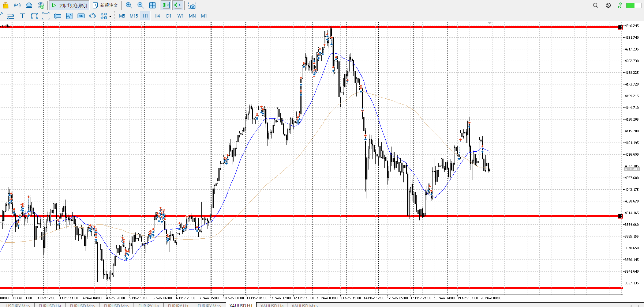The image size is (644, 307).
Task: Toggle chart shift from right edge
Action: pos(178,5)
